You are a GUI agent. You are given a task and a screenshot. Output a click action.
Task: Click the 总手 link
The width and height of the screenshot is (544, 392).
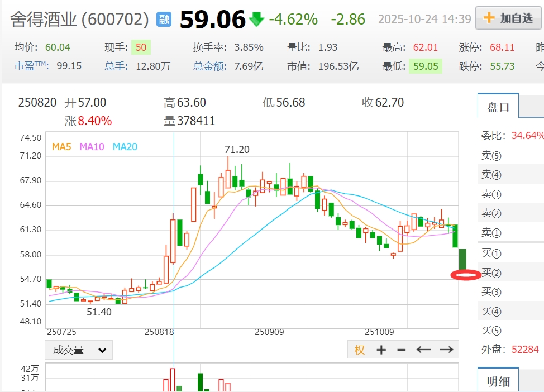[116, 66]
